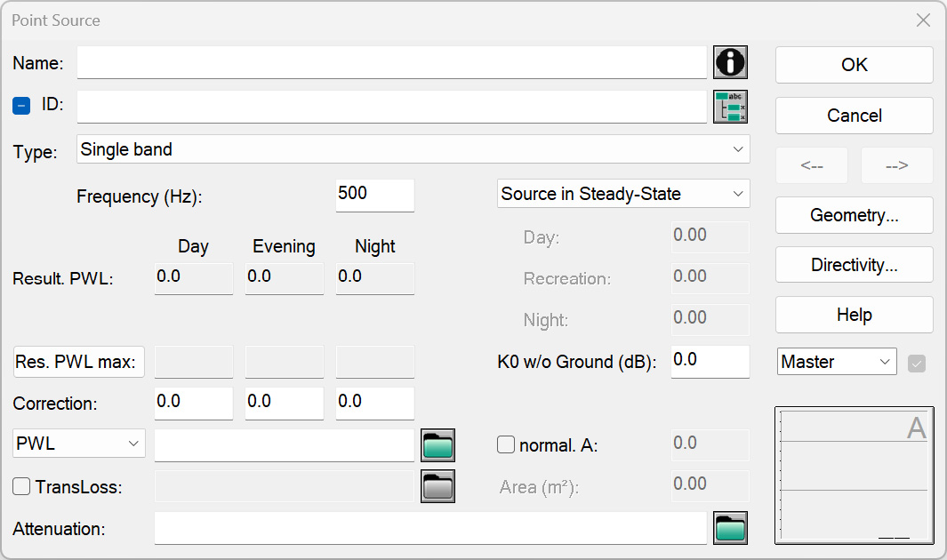
Task: Select the K0 w/o Ground (dB) field
Action: click(x=710, y=362)
